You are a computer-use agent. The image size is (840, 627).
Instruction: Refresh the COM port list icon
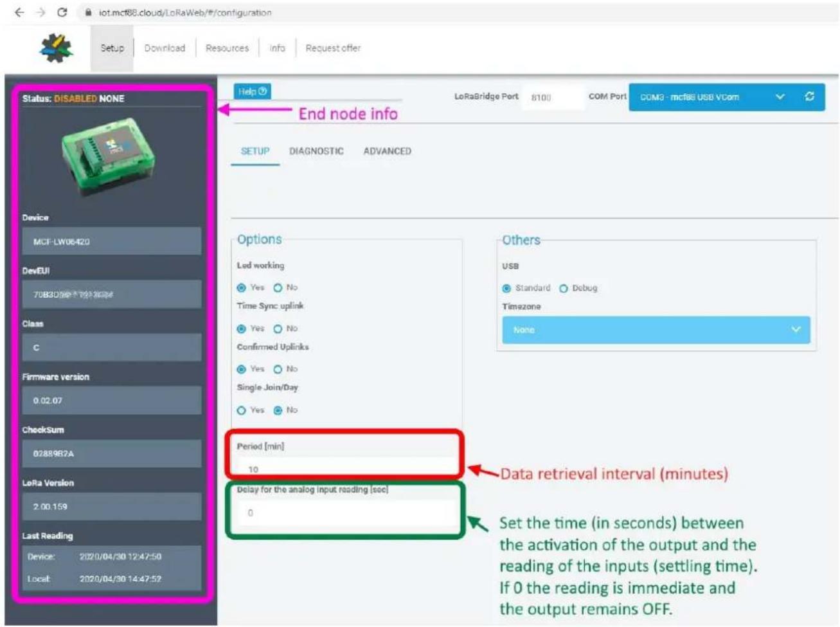coord(809,96)
